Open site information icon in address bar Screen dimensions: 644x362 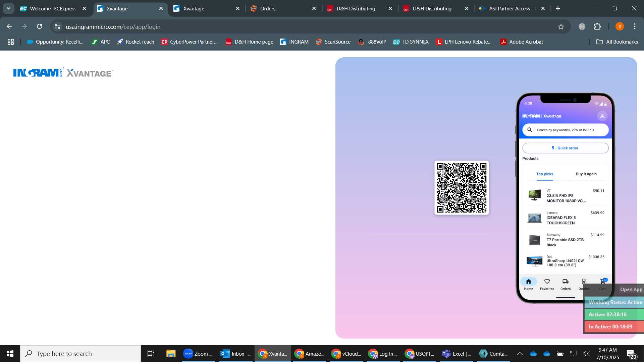[x=58, y=26]
